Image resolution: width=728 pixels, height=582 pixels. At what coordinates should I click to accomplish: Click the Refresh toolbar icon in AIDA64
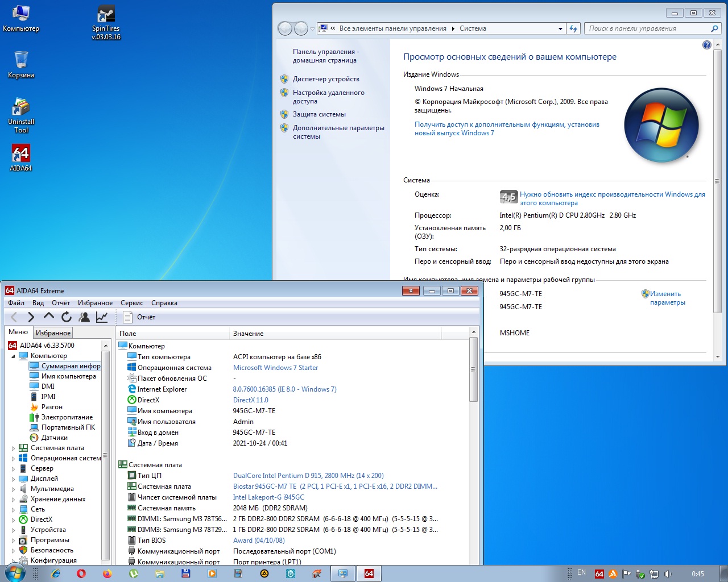67,317
